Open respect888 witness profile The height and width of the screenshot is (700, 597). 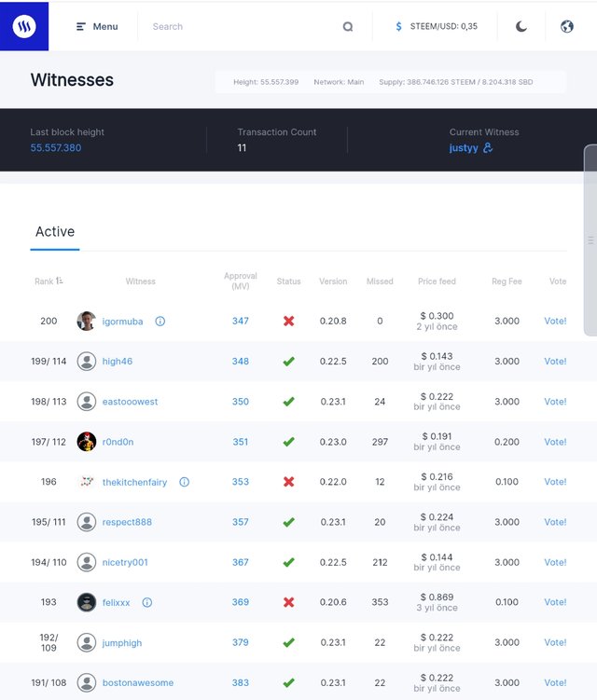point(127,522)
